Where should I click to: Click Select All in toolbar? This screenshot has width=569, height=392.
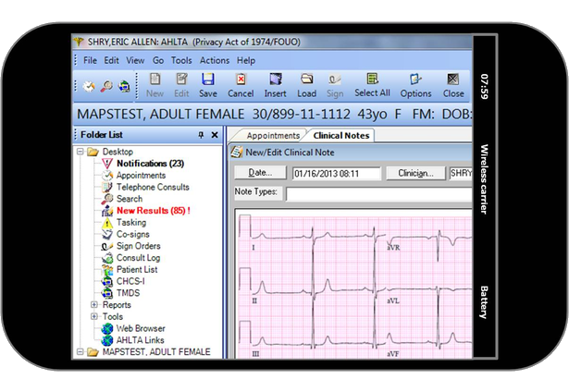point(372,86)
